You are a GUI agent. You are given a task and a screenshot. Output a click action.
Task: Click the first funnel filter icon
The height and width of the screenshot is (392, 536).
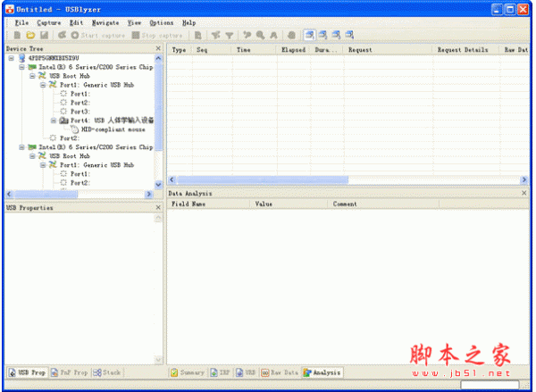(x=215, y=35)
